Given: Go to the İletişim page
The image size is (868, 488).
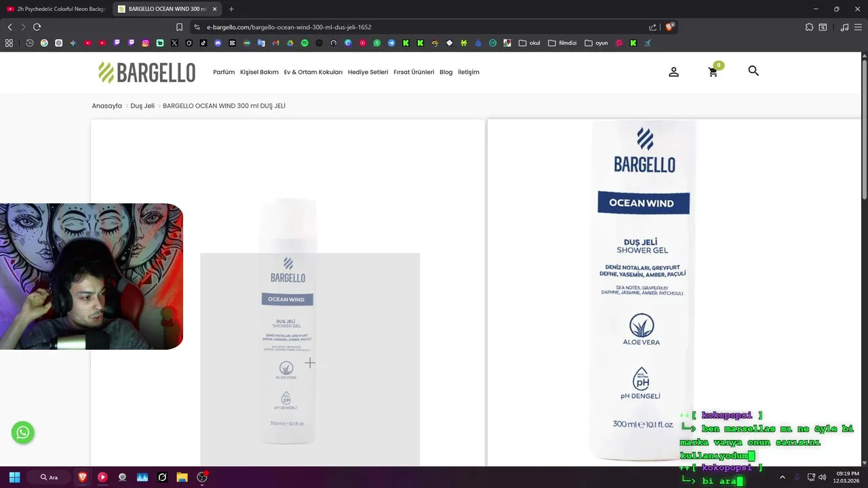Looking at the screenshot, I should 469,72.
